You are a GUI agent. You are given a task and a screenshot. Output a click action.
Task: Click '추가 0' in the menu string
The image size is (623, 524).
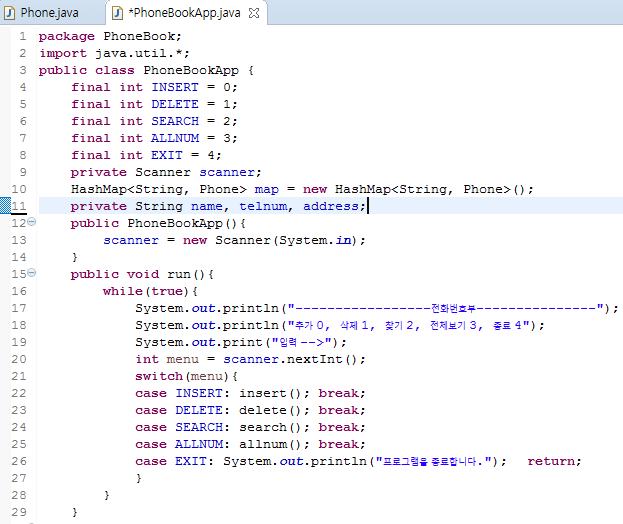coord(310,325)
